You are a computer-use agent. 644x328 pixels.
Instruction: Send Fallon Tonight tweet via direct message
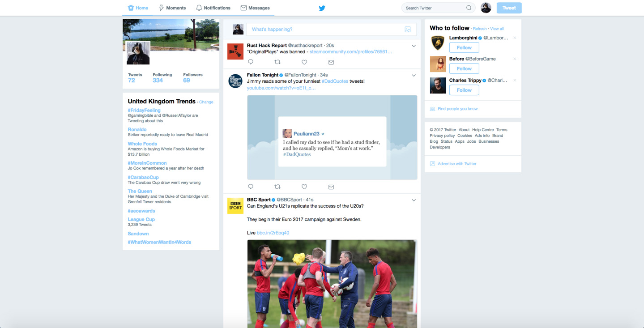point(331,187)
